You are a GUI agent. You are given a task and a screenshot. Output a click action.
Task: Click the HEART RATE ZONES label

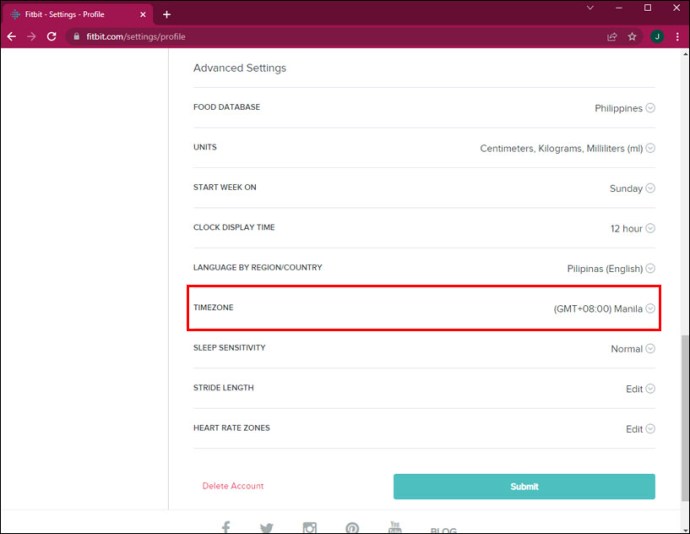(x=231, y=427)
